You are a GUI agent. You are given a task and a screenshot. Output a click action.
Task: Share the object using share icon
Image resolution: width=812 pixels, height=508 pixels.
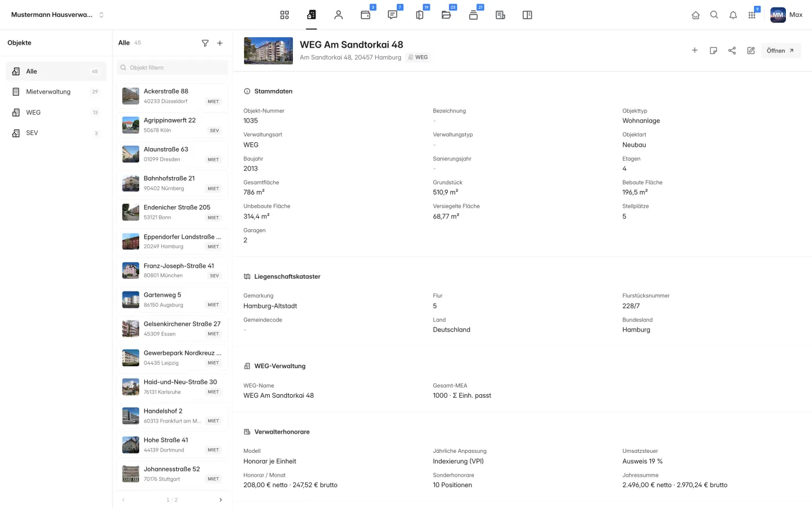coord(732,51)
